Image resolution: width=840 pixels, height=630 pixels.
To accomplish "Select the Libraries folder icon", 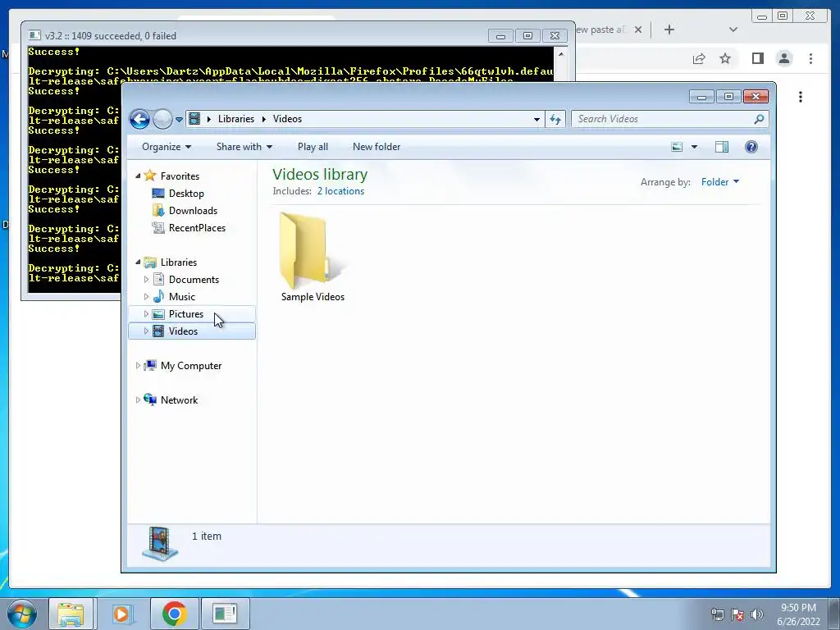I will [x=150, y=262].
